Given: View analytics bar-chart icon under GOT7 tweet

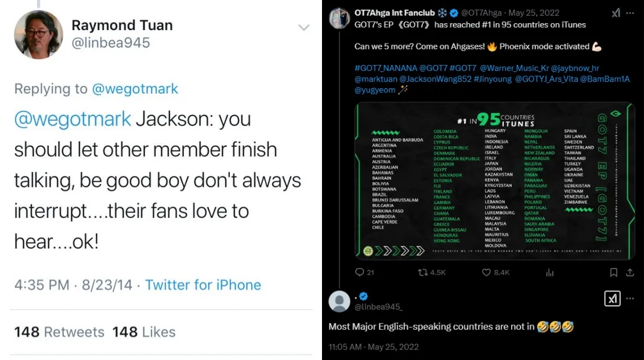Looking at the screenshot, I should coord(549,272).
